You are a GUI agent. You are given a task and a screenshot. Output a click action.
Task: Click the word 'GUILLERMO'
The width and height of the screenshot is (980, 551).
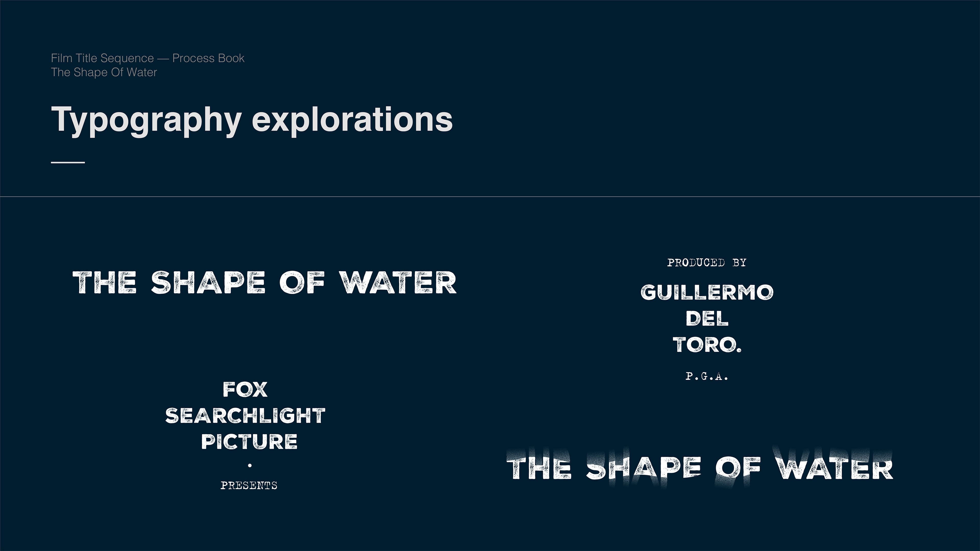click(x=707, y=292)
